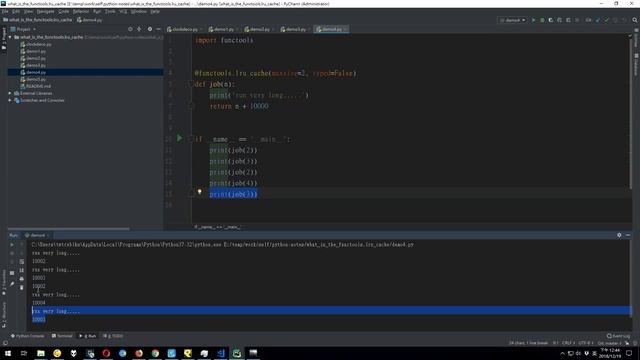This screenshot has height=360, width=640.
Task: Switch to demo1.py editor tab
Action: (x=223, y=29)
